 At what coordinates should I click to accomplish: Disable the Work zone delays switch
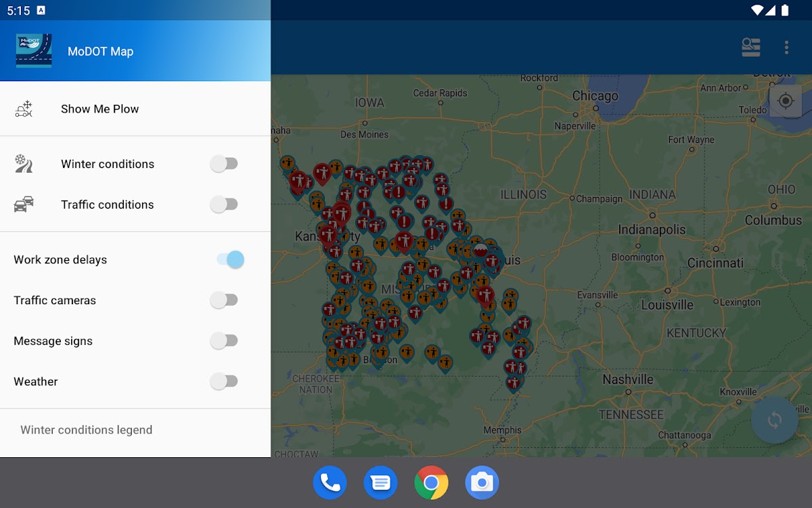230,259
